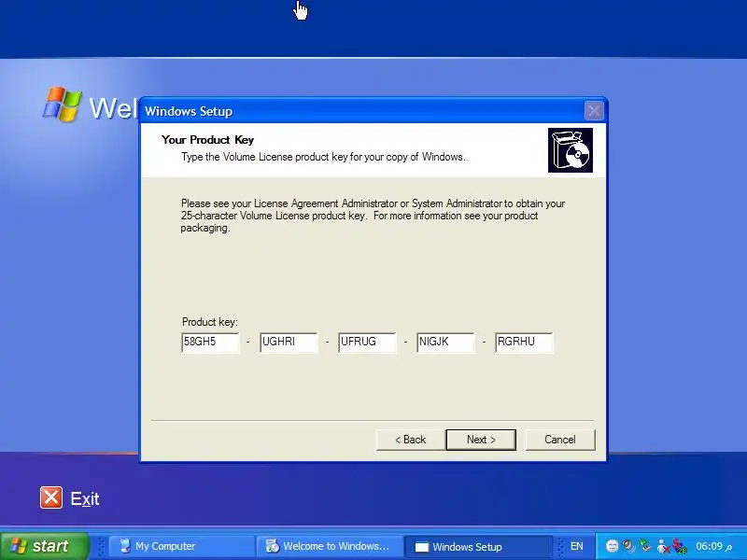747x560 pixels.
Task: Click the product key field containing RGRHU
Action: pos(524,343)
